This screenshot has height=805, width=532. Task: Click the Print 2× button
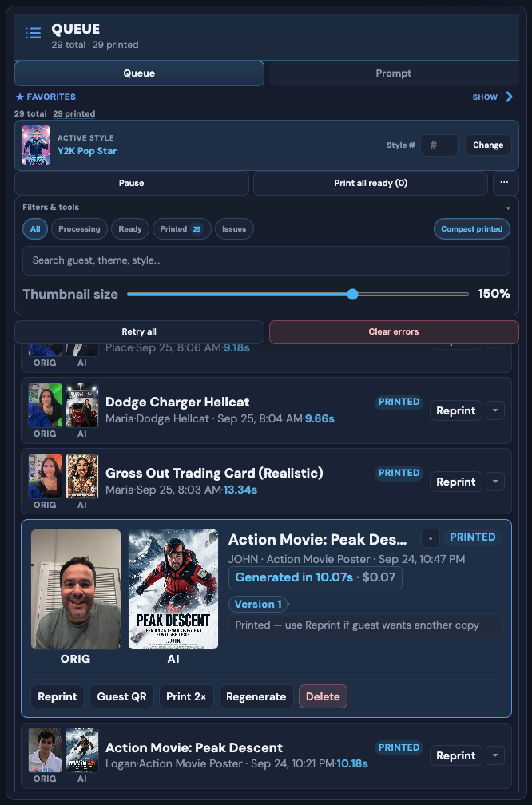(x=186, y=696)
